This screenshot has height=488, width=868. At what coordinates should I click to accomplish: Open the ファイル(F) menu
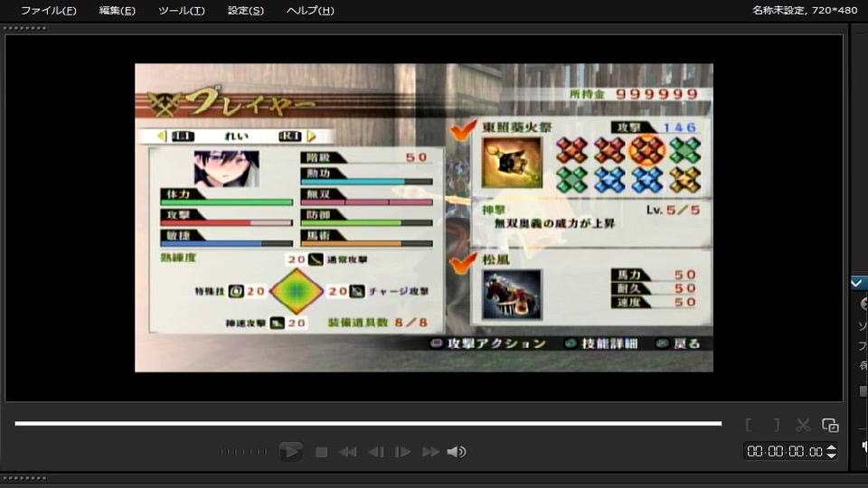click(x=49, y=11)
